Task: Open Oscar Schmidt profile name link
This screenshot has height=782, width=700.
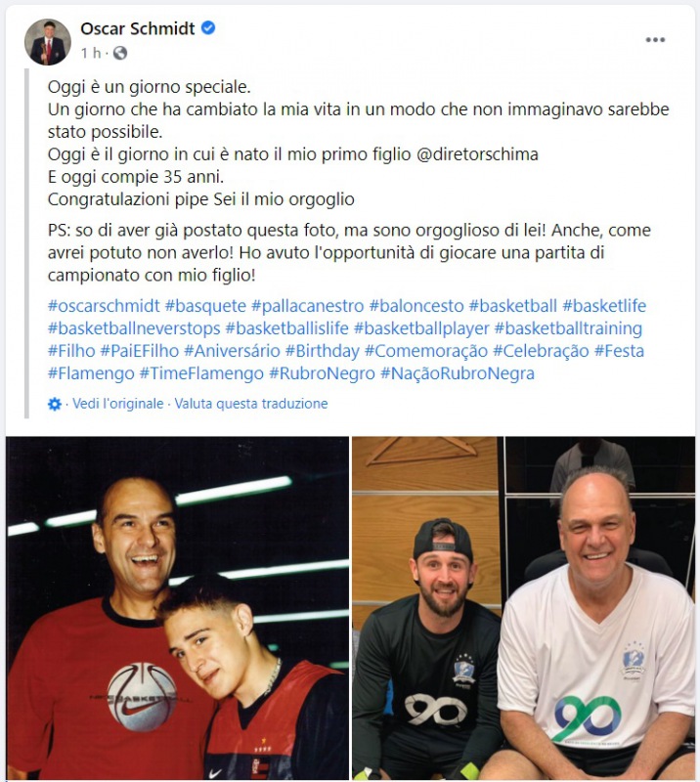Action: click(137, 28)
